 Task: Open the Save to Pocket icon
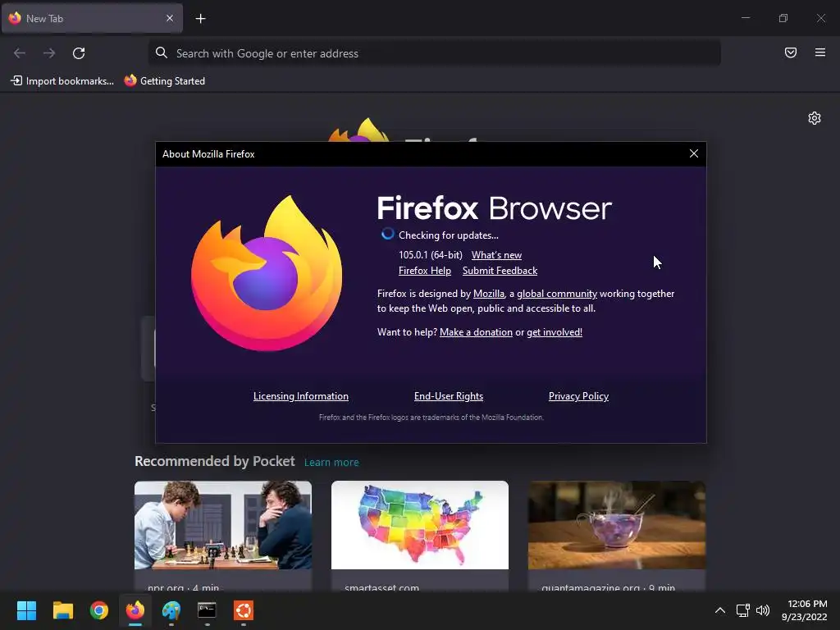click(x=791, y=52)
